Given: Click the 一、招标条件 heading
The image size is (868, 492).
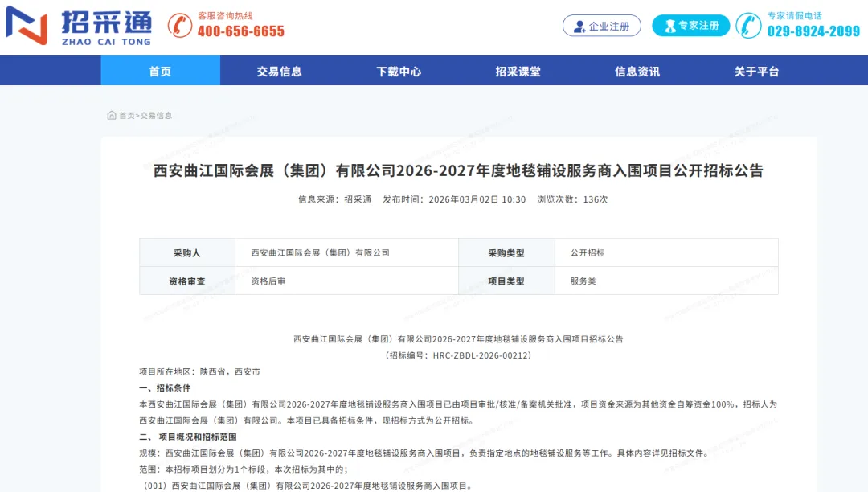Looking at the screenshot, I should click(x=165, y=388).
